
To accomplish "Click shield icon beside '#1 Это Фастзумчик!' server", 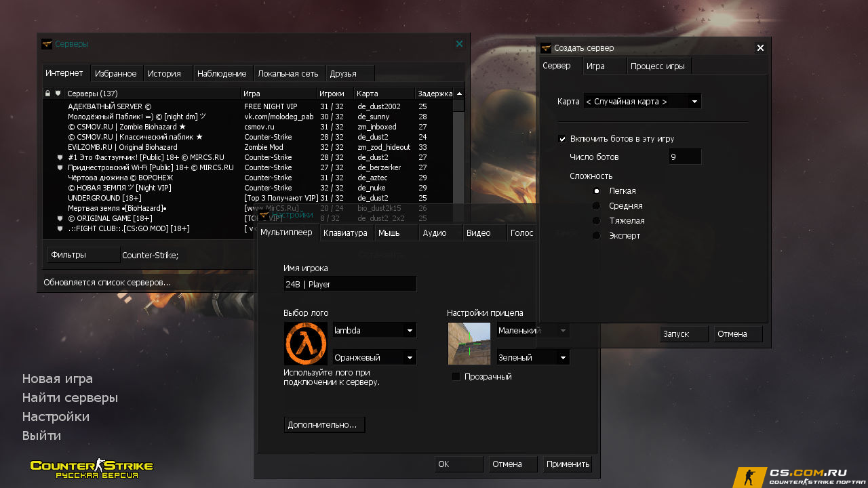I will pos(60,157).
